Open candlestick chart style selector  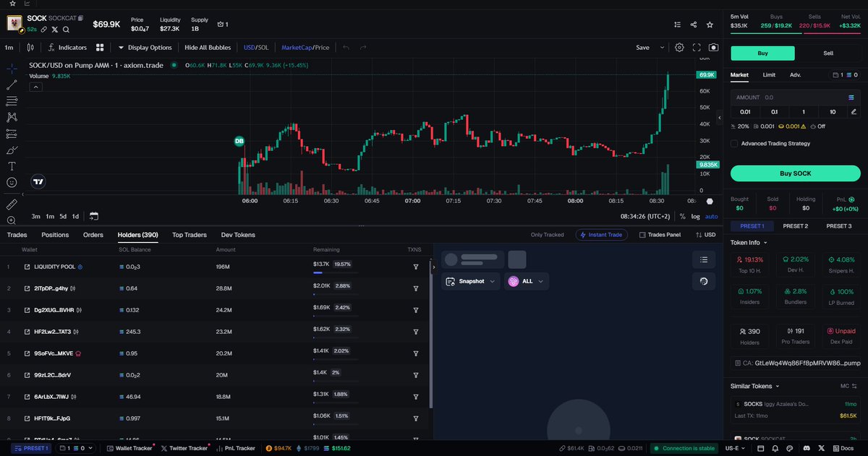(x=30, y=48)
